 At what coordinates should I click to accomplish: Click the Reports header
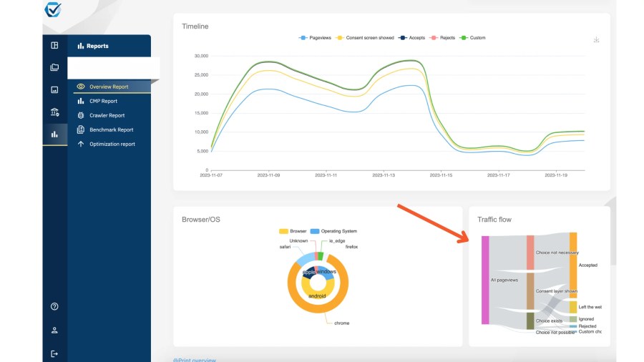pos(93,46)
